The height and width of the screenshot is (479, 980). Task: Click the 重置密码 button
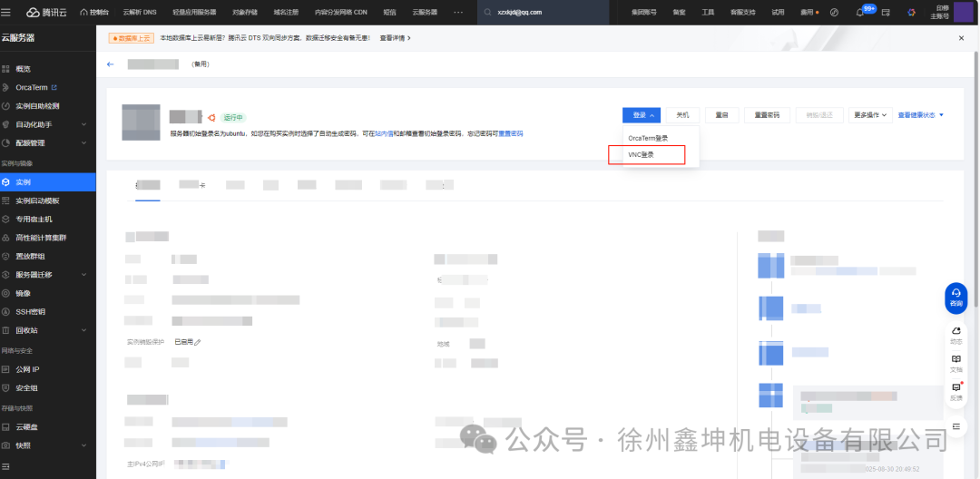[x=765, y=115]
